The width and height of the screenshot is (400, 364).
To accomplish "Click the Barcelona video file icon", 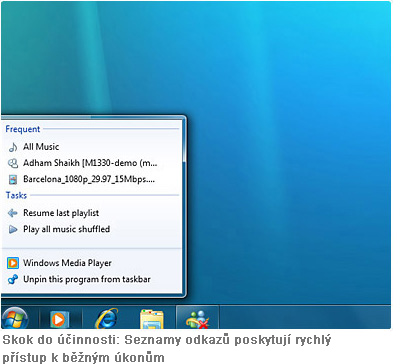I will (x=13, y=180).
